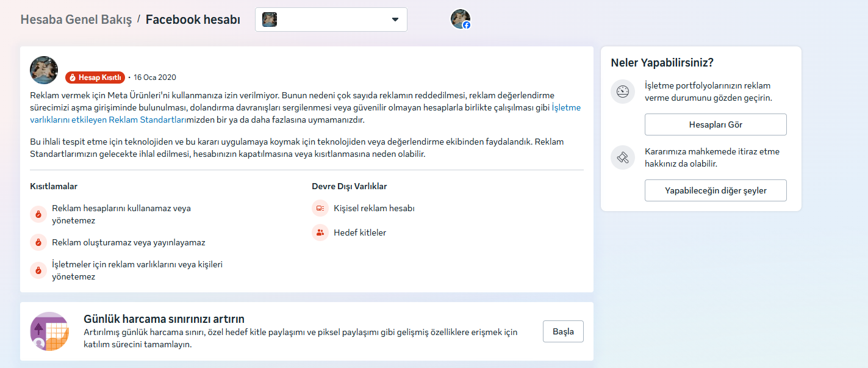Click restriction icon beside Reklam oluşturamaz veya yayınlayamaz
868x368 pixels.
(x=38, y=242)
